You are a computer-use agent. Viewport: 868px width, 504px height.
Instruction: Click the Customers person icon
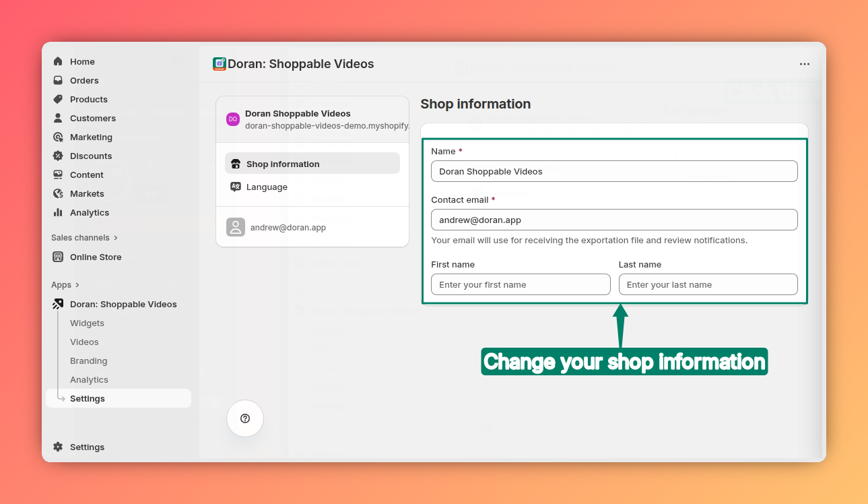tap(58, 118)
